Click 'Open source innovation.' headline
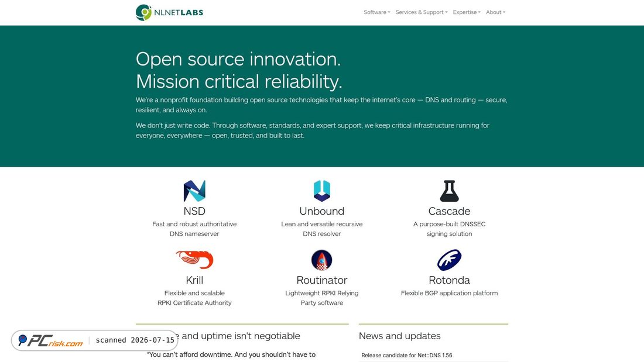644x362 pixels. pos(238,59)
